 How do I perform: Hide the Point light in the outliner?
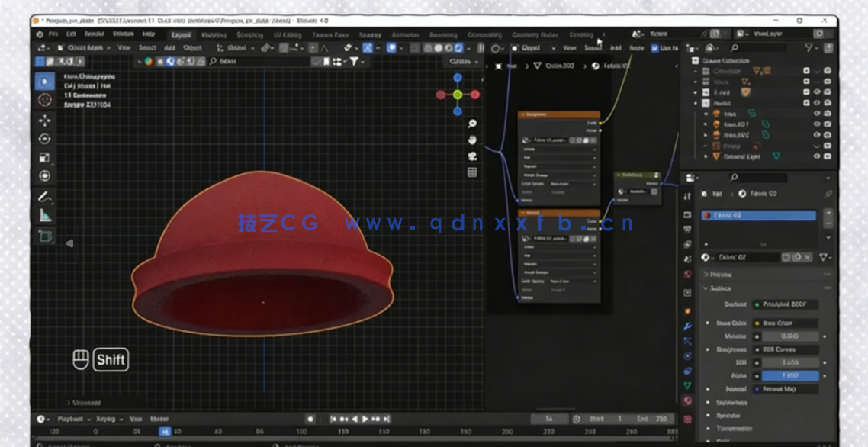[816, 146]
